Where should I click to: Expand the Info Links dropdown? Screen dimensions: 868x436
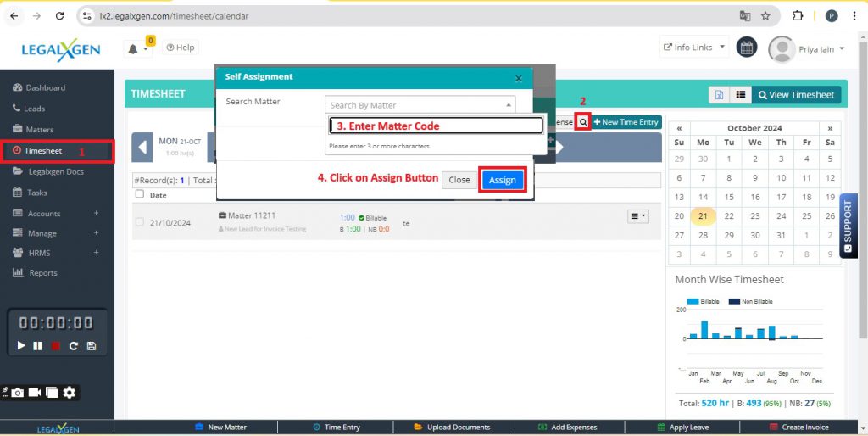[694, 48]
